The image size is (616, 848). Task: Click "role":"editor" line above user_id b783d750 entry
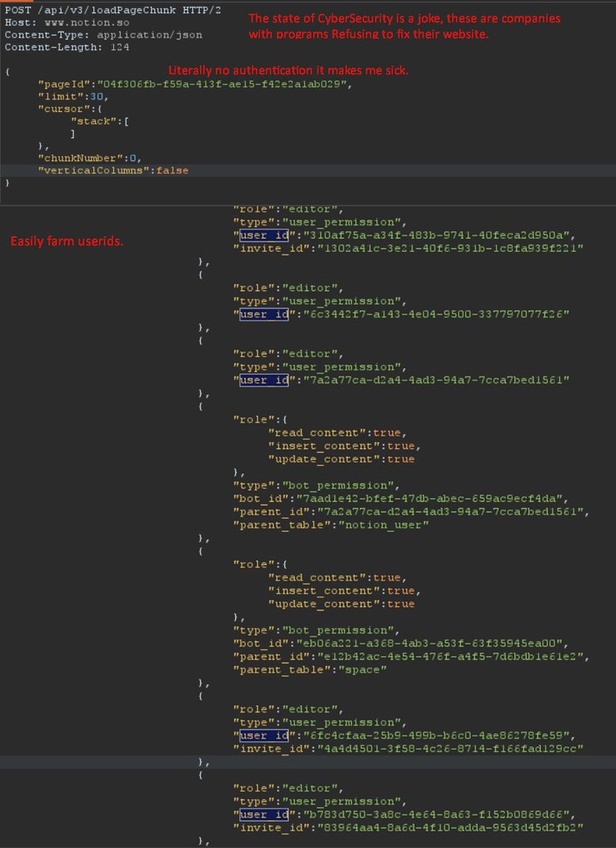coord(289,788)
